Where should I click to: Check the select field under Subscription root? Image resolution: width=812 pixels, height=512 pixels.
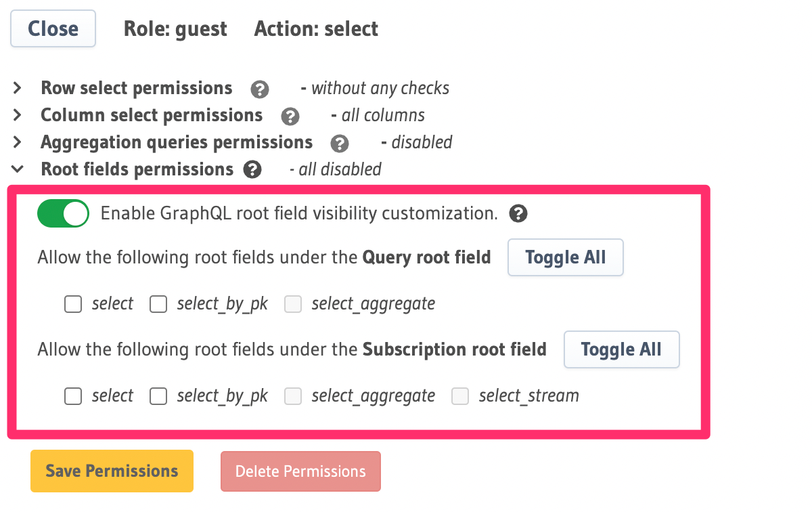coord(72,396)
